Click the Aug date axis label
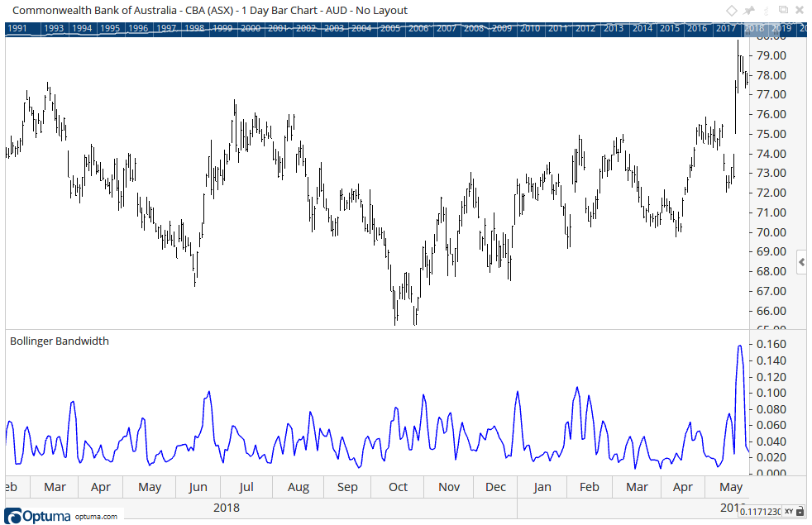Viewport: 812px width, 525px height. (x=299, y=487)
